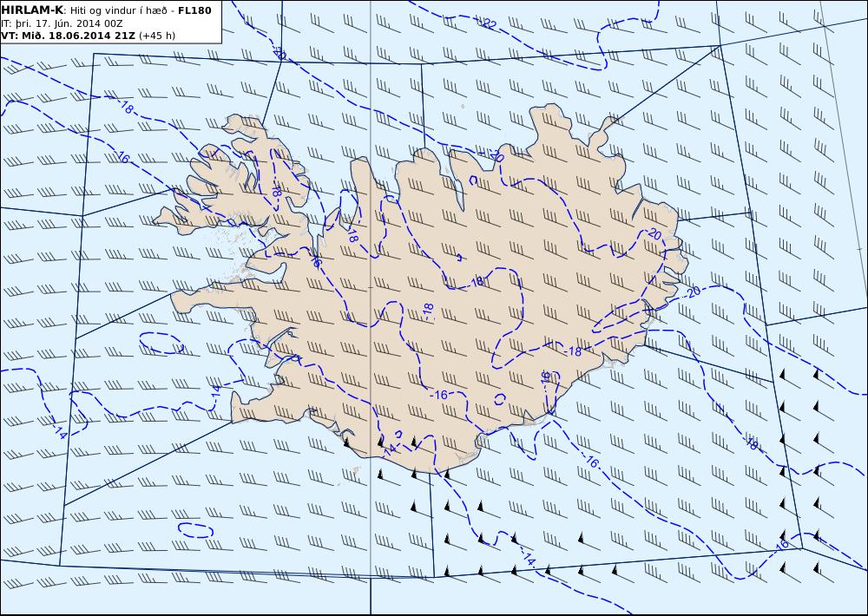Click the HIRLAM-K model title text
The width and height of the screenshot is (868, 616).
click(x=32, y=10)
